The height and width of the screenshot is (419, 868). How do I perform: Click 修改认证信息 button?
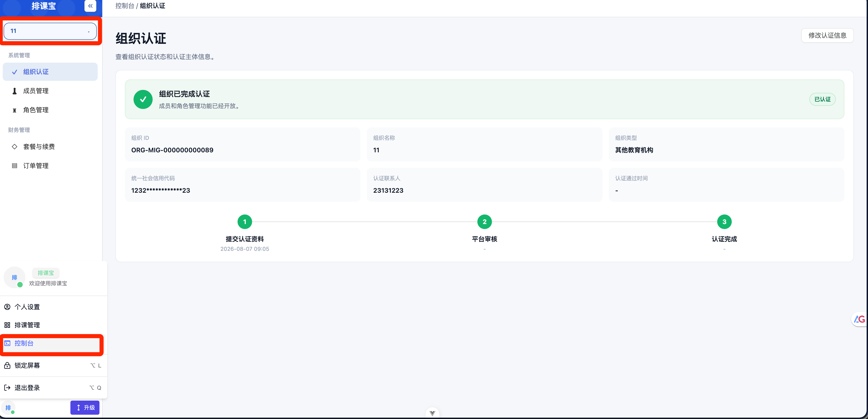[x=827, y=35]
